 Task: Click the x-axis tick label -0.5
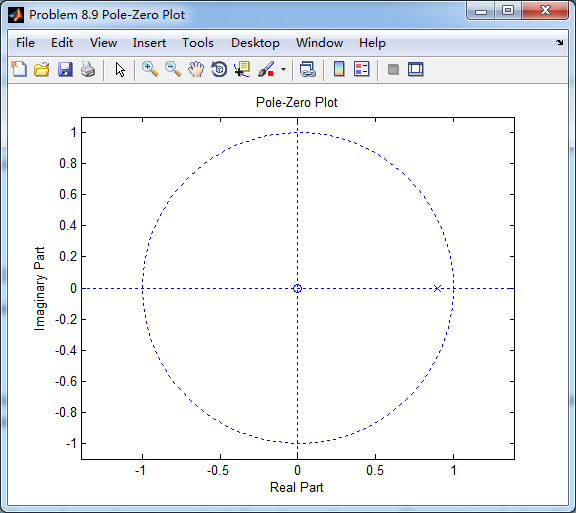click(x=218, y=470)
